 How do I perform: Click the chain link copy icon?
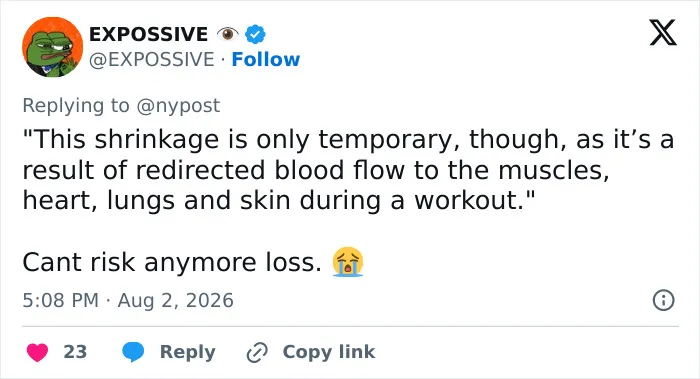(257, 352)
